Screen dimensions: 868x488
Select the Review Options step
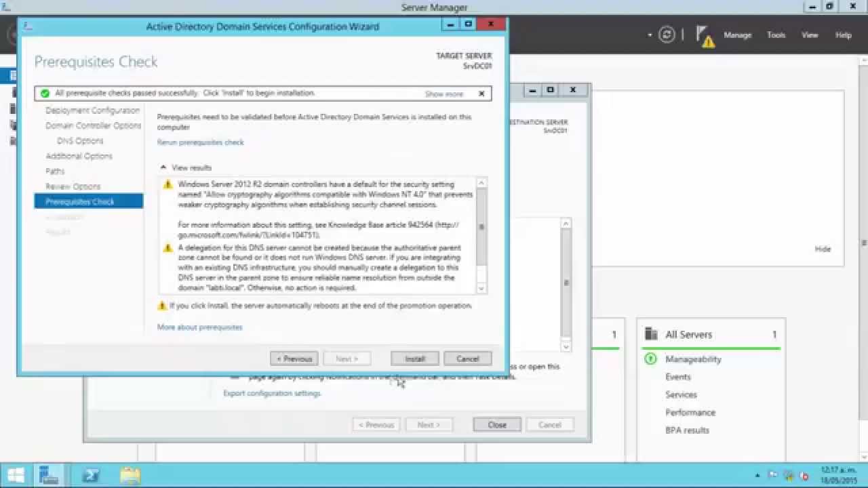click(73, 186)
